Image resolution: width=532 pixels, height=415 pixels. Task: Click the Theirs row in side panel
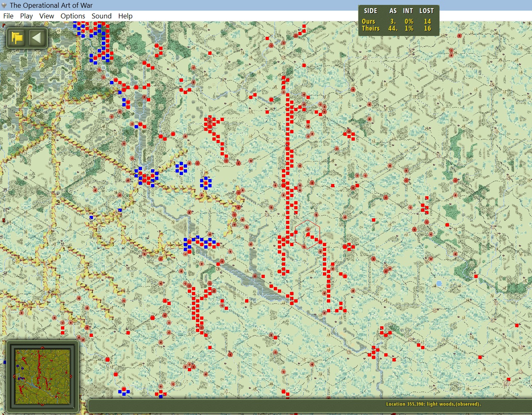(397, 28)
